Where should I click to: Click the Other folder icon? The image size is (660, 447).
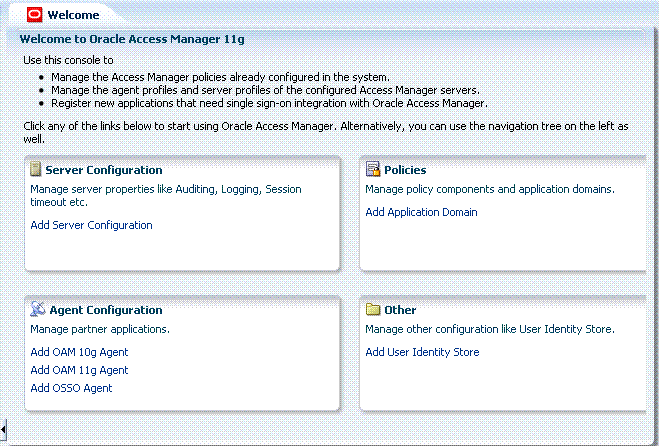[x=373, y=310]
